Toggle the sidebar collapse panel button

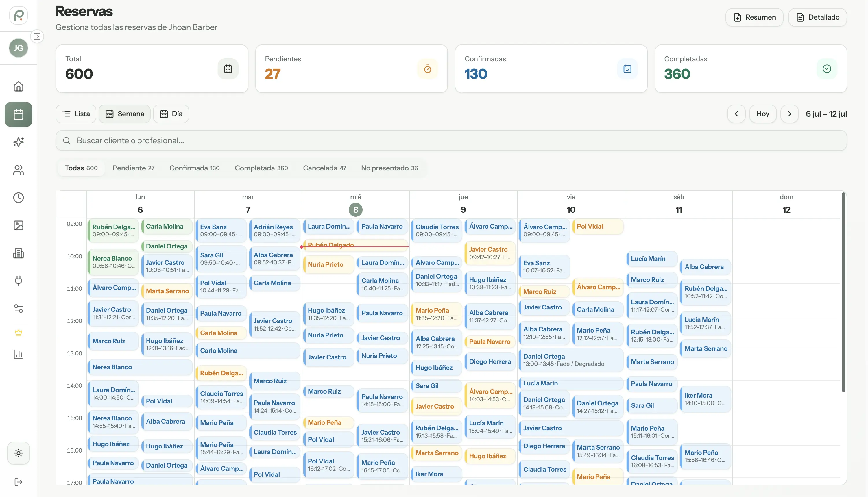click(37, 36)
